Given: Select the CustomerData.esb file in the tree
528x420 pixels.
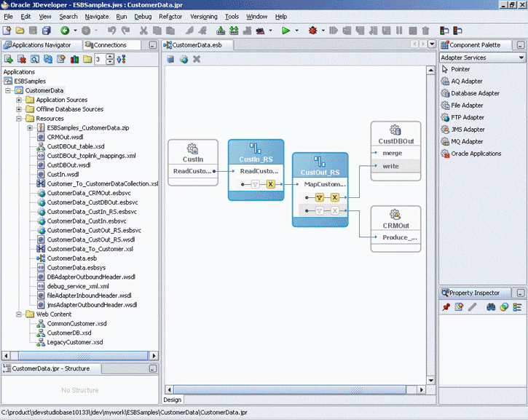Looking at the screenshot, I should click(71, 258).
